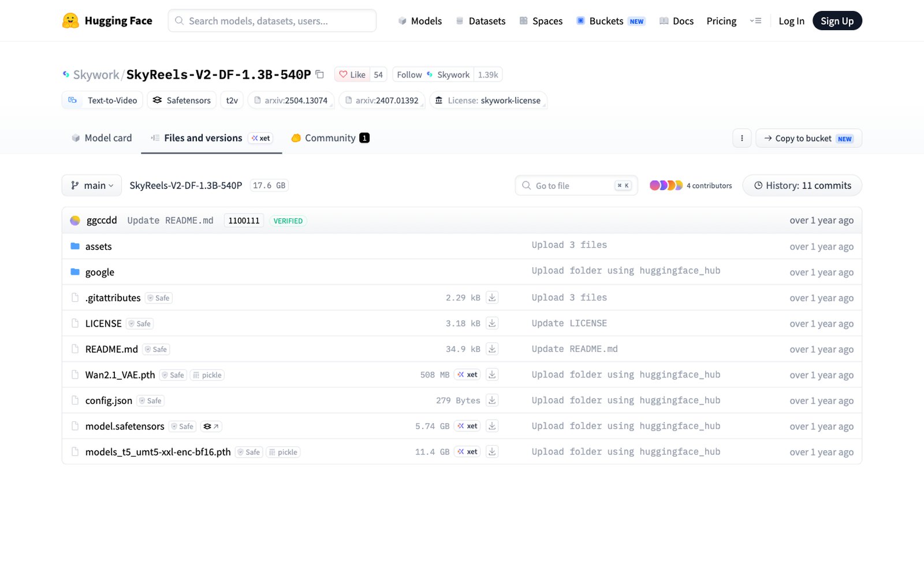Click the Skywork follower count 1.39k
This screenshot has width=924, height=578.
click(x=488, y=75)
